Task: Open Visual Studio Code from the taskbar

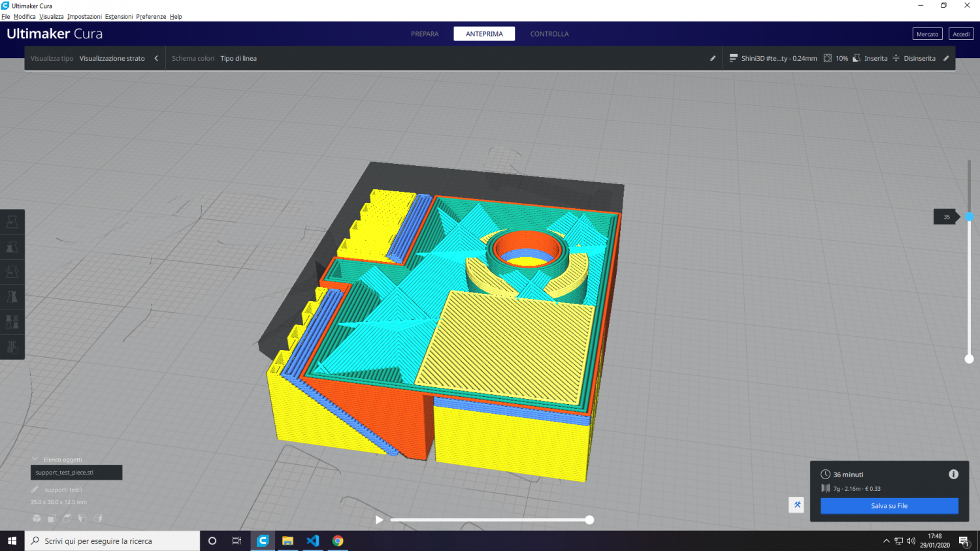Action: [312, 541]
